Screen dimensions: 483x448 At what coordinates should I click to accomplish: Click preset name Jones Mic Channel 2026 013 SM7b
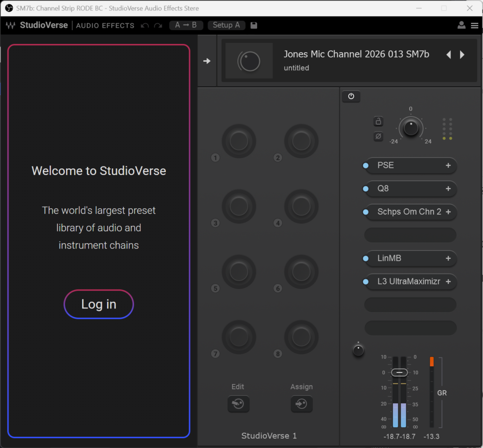click(x=356, y=54)
